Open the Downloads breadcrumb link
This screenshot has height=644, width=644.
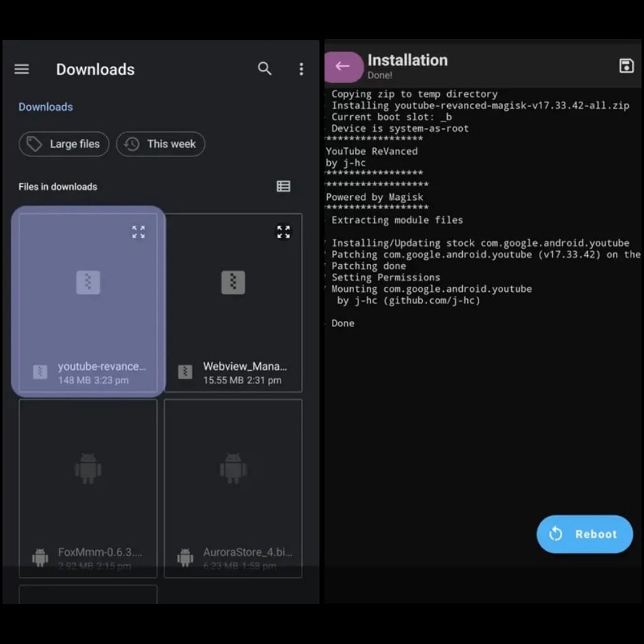pyautogui.click(x=45, y=107)
